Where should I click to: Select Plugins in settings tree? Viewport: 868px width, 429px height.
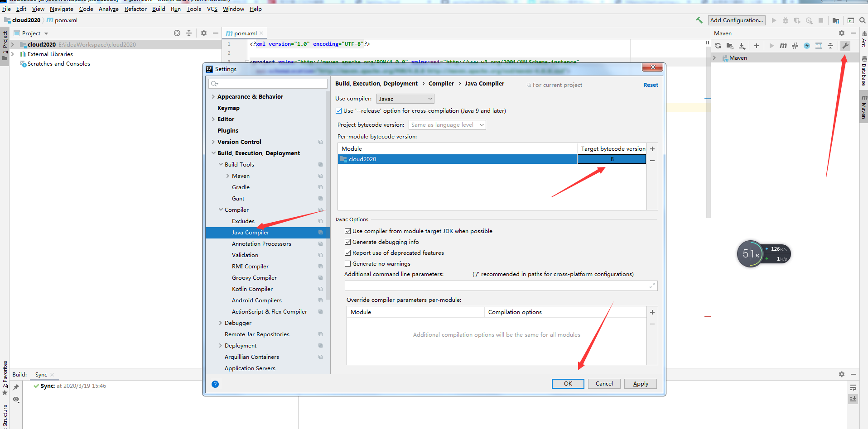pos(227,131)
